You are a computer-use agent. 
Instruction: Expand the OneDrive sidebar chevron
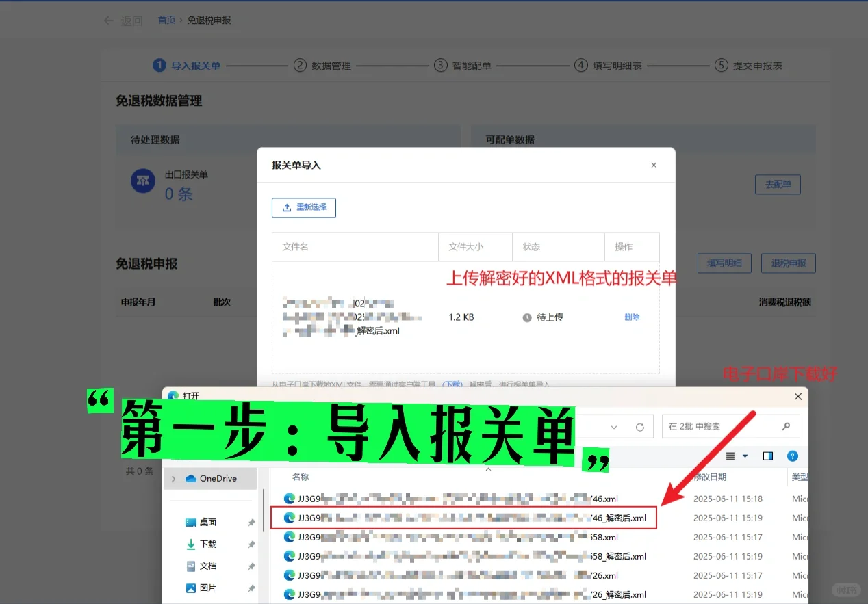tap(173, 478)
